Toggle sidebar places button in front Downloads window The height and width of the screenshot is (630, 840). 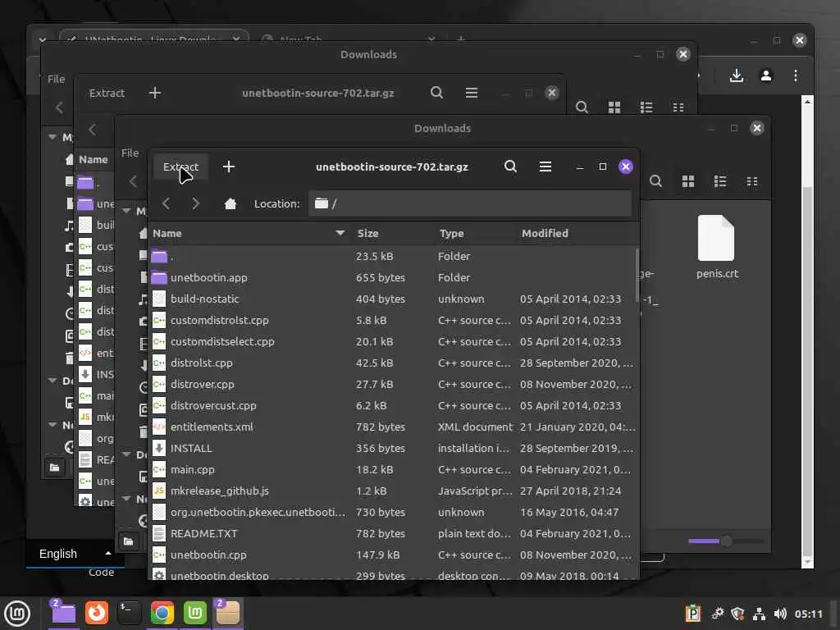click(x=129, y=541)
